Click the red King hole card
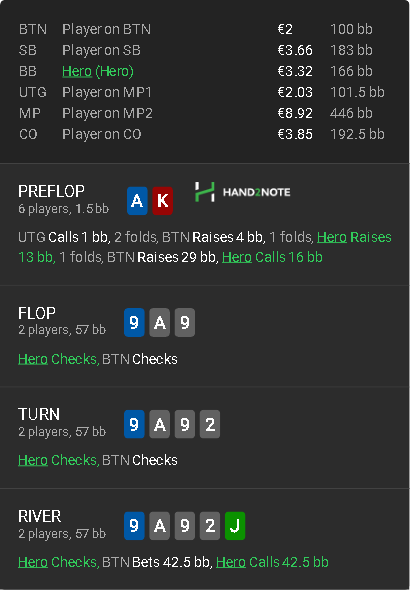Screen dimensions: 410x590 point(162,201)
